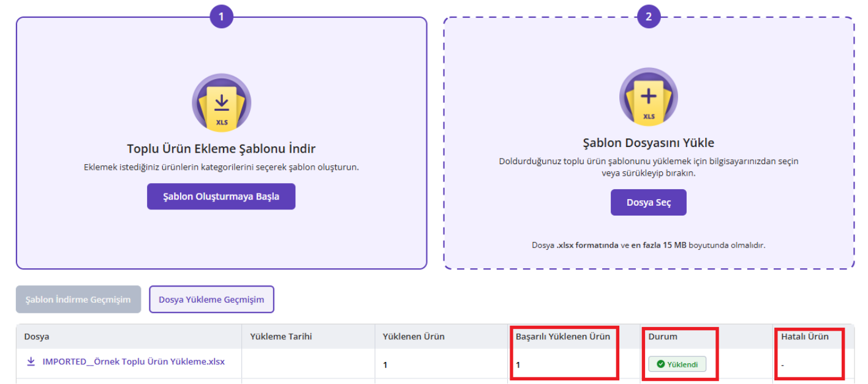Open the Dosya Yükleme Geçmişim tab
This screenshot has height=384, width=868.
tap(211, 299)
